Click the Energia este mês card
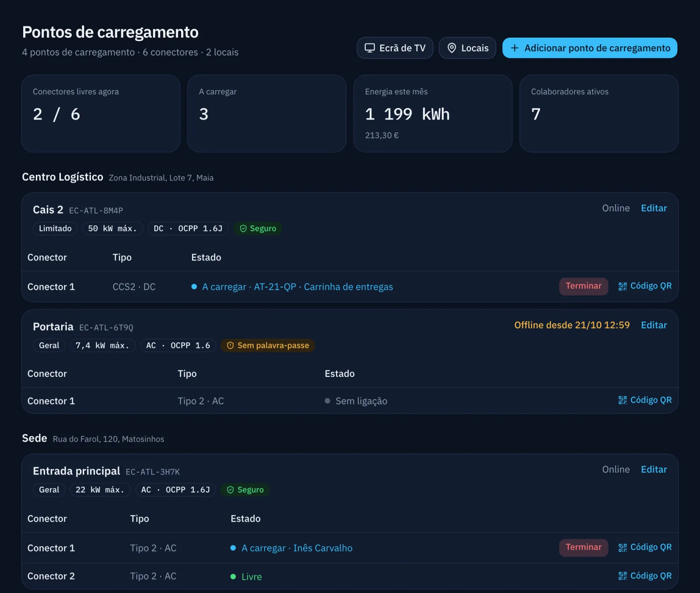 pos(433,113)
